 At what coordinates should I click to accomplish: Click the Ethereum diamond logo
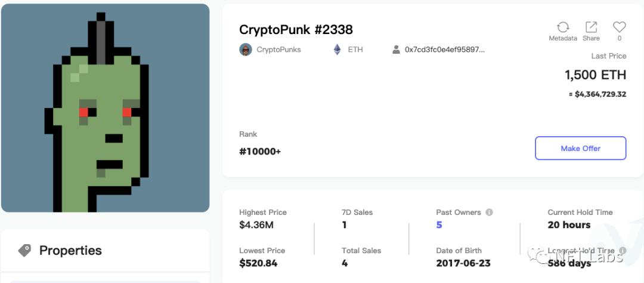337,50
